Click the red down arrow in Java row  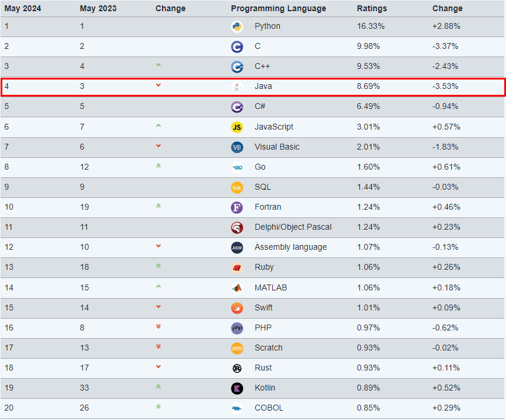(x=158, y=85)
